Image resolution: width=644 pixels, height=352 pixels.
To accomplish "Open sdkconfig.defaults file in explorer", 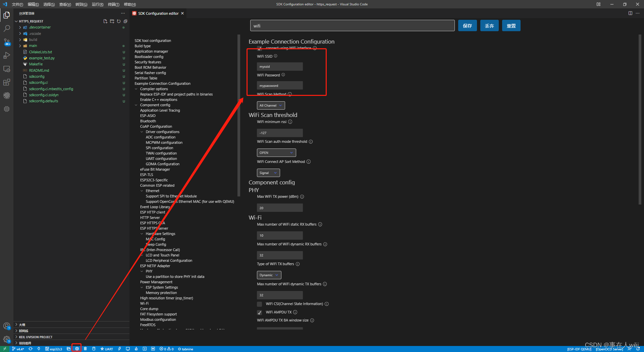I will pos(43,101).
